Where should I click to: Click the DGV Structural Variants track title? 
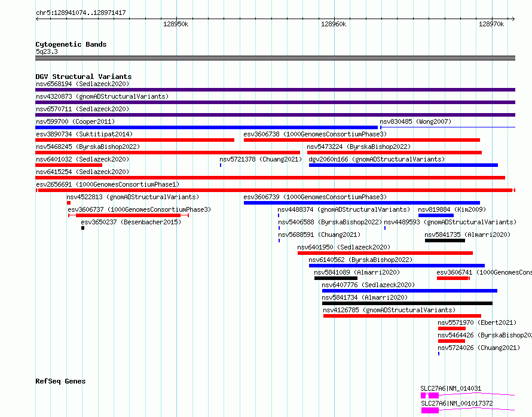[x=84, y=77]
